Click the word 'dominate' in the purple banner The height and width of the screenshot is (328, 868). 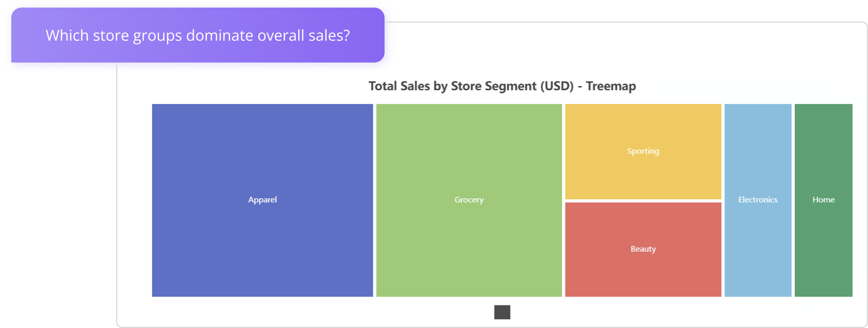[219, 35]
